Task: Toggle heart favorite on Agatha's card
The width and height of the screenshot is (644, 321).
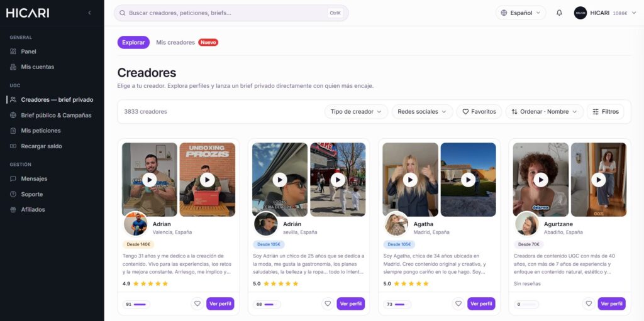Action: 458,304
